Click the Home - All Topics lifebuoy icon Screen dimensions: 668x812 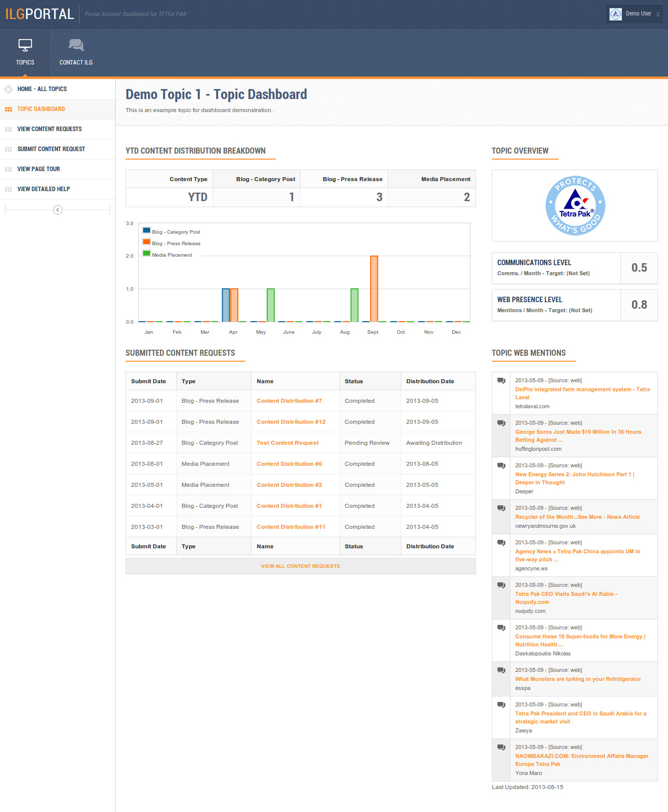[x=9, y=90]
